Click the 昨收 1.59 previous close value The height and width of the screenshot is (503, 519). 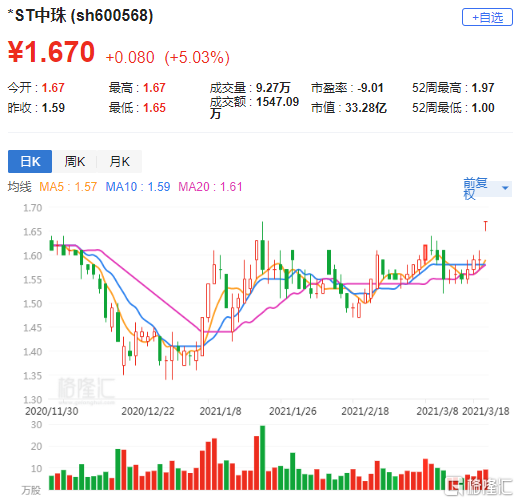tap(36, 108)
